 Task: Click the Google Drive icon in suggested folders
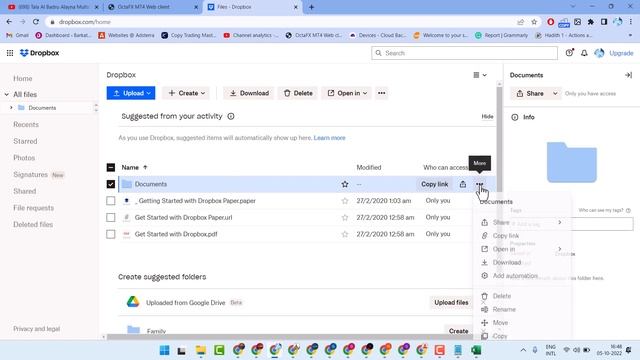(133, 302)
